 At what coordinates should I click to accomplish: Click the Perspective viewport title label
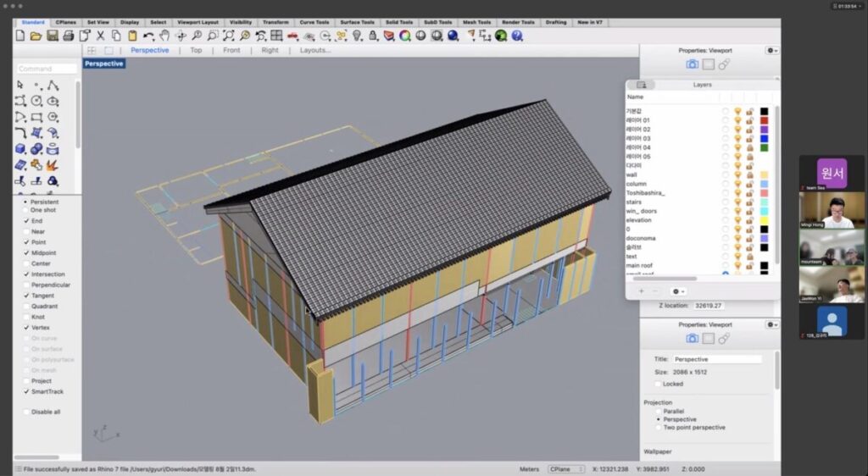click(104, 64)
